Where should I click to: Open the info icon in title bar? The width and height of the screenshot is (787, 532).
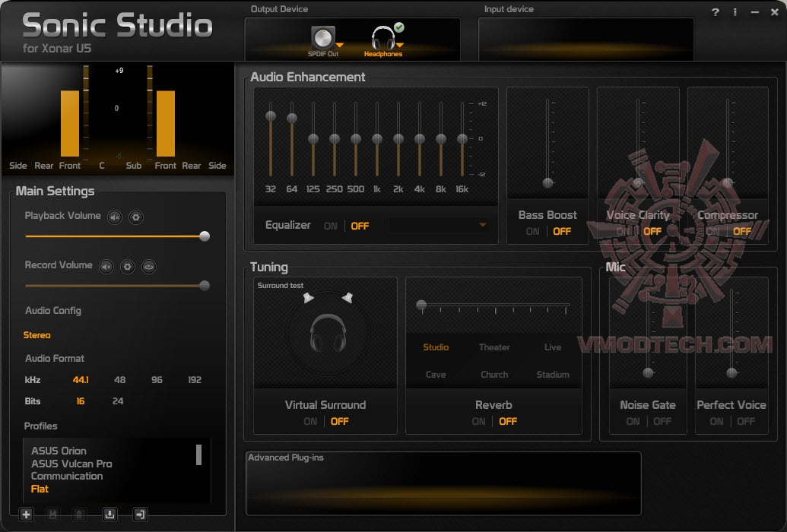coord(735,13)
